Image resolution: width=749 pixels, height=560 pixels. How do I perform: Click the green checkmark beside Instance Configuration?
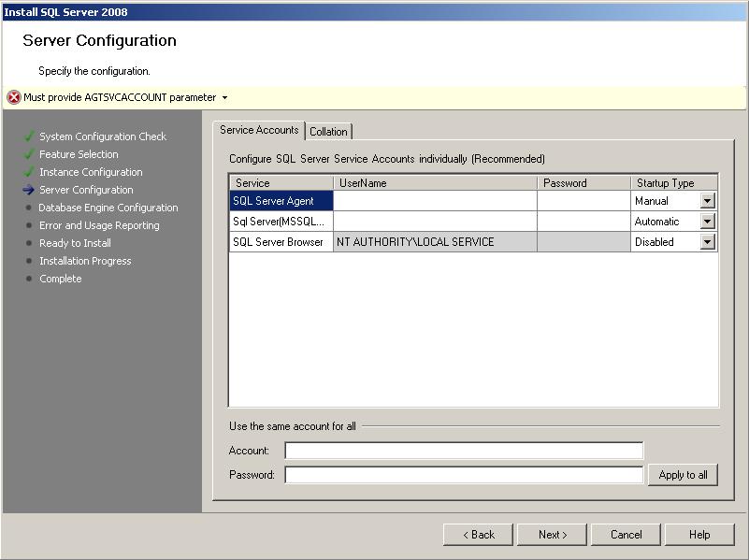click(29, 171)
